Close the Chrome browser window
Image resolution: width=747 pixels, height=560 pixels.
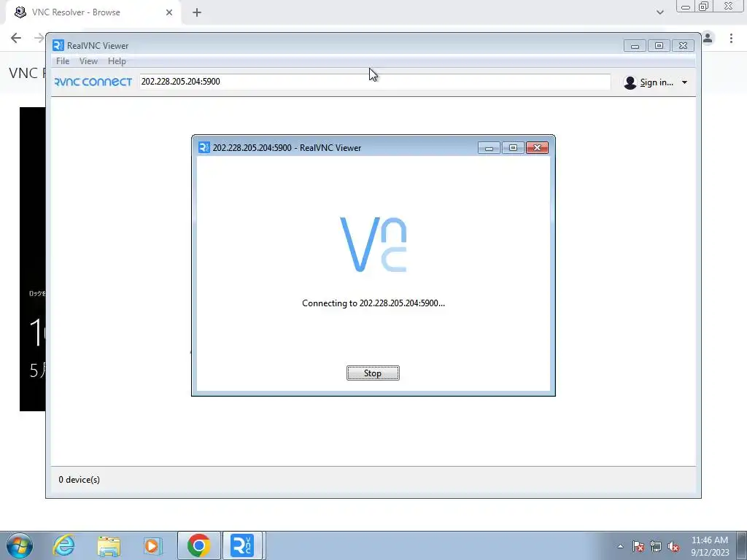click(729, 6)
